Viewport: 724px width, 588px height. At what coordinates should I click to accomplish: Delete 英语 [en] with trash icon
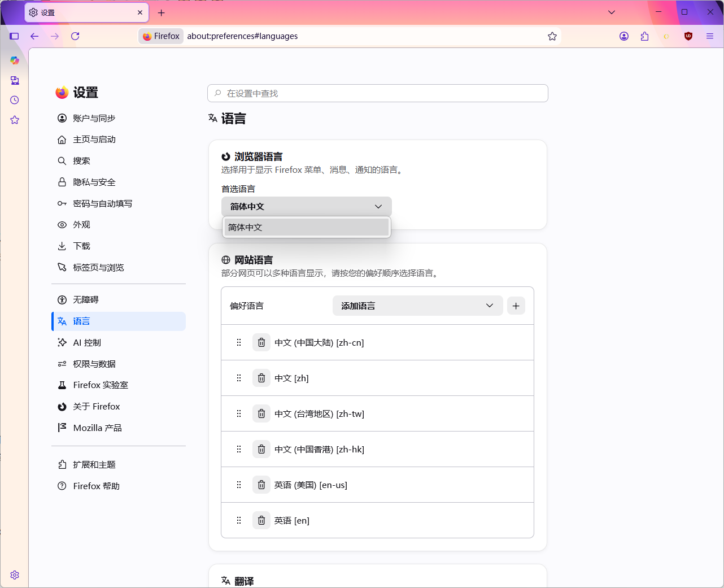tap(261, 520)
